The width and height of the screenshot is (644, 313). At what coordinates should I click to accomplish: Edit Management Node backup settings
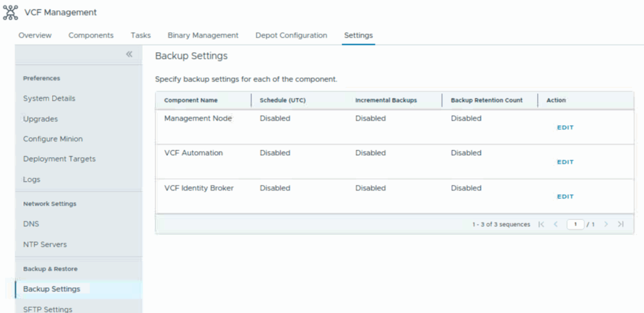(565, 128)
